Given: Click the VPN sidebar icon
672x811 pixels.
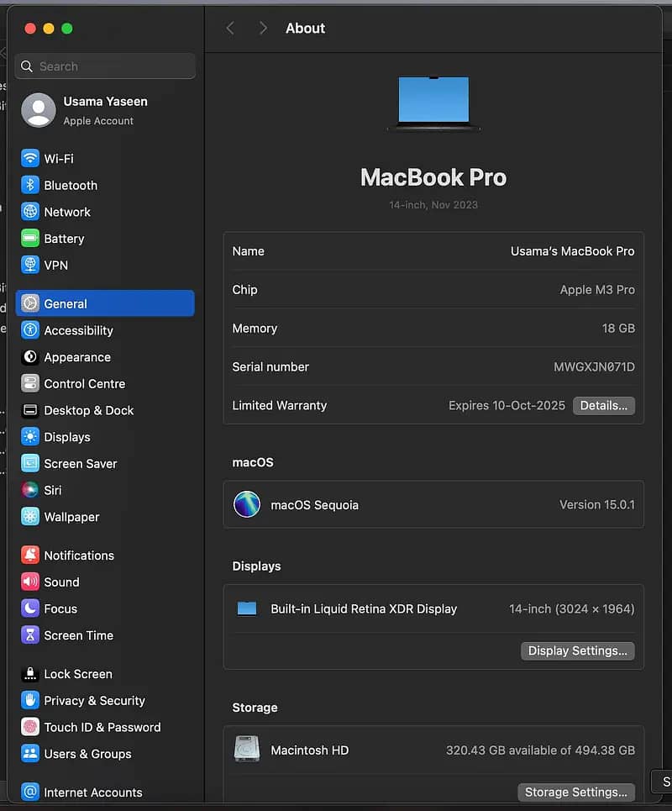Looking at the screenshot, I should tap(30, 265).
